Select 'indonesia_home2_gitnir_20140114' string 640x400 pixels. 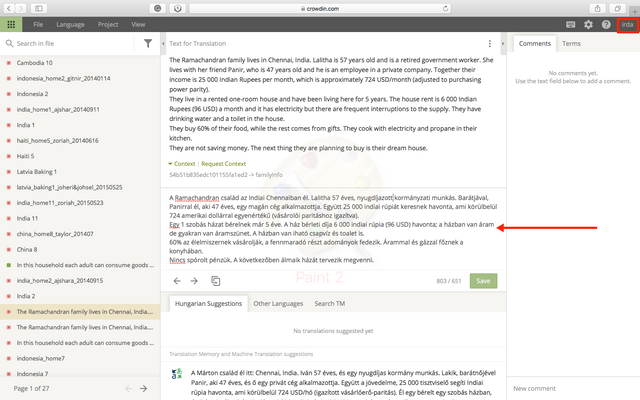(x=63, y=78)
